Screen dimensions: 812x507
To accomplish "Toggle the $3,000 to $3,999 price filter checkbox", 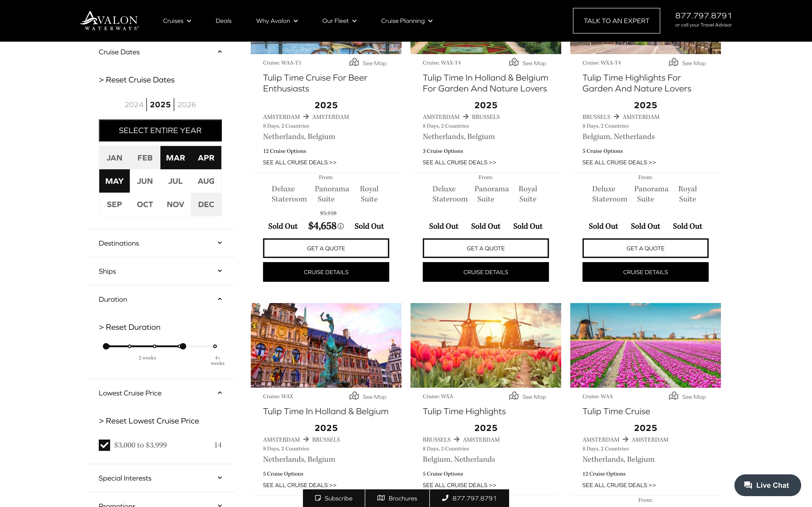I will coord(105,445).
